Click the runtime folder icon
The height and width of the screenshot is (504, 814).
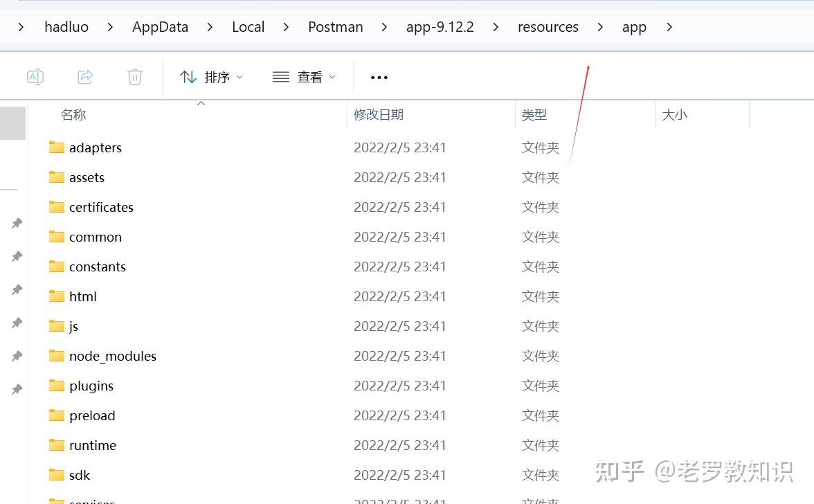click(x=57, y=445)
